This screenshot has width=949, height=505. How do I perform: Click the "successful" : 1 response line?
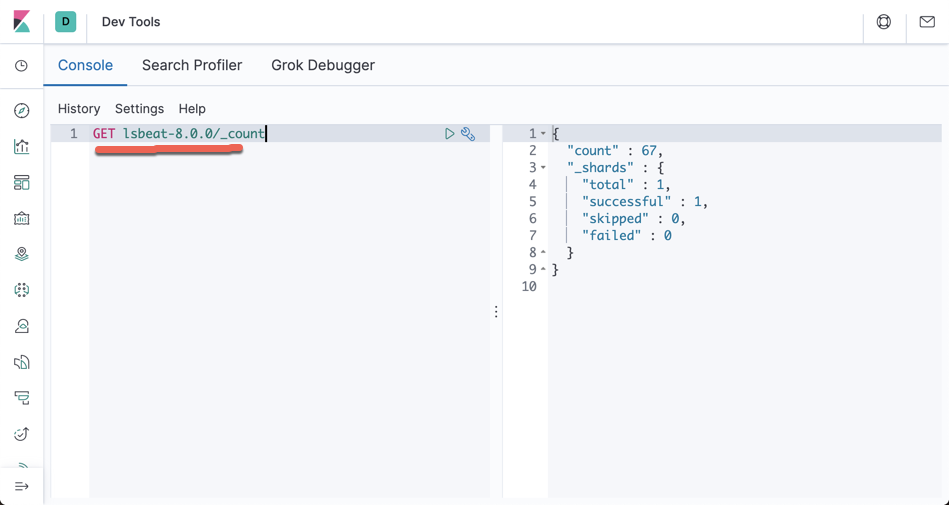pyautogui.click(x=645, y=202)
